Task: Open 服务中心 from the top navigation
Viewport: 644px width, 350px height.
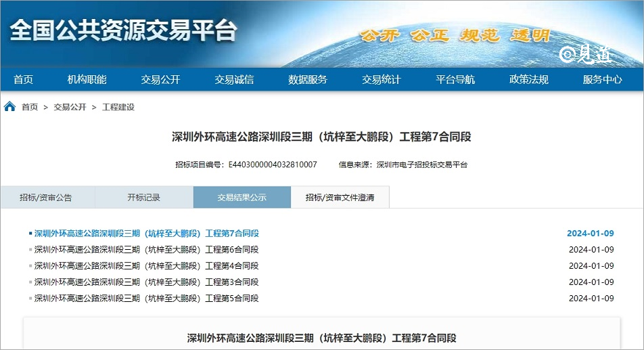Action: click(x=603, y=80)
